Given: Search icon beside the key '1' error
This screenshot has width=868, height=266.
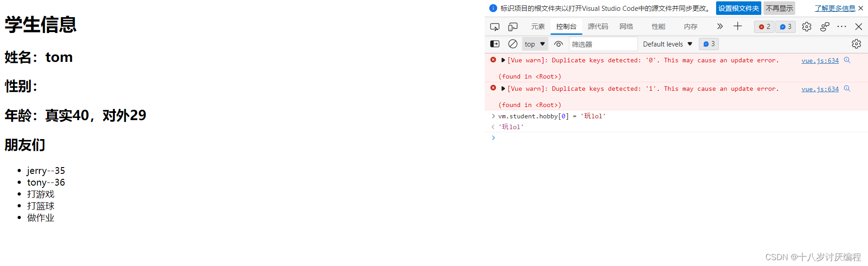Looking at the screenshot, I should pos(847,89).
